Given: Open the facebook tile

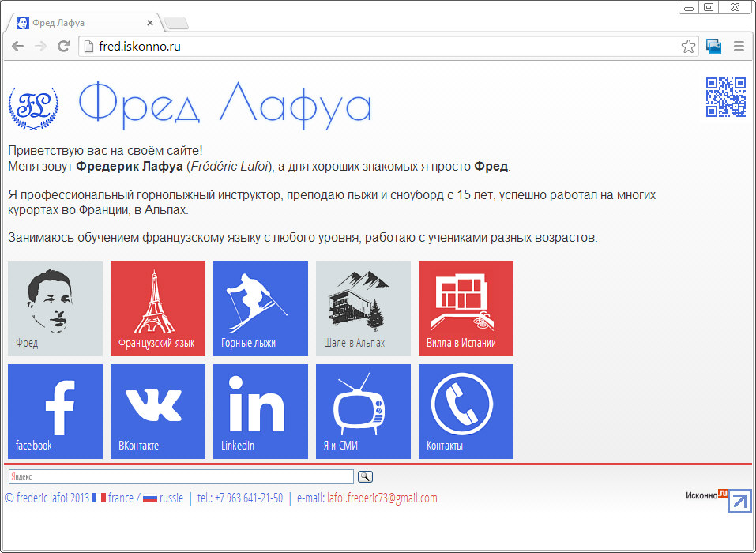Looking at the screenshot, I should pyautogui.click(x=55, y=412).
